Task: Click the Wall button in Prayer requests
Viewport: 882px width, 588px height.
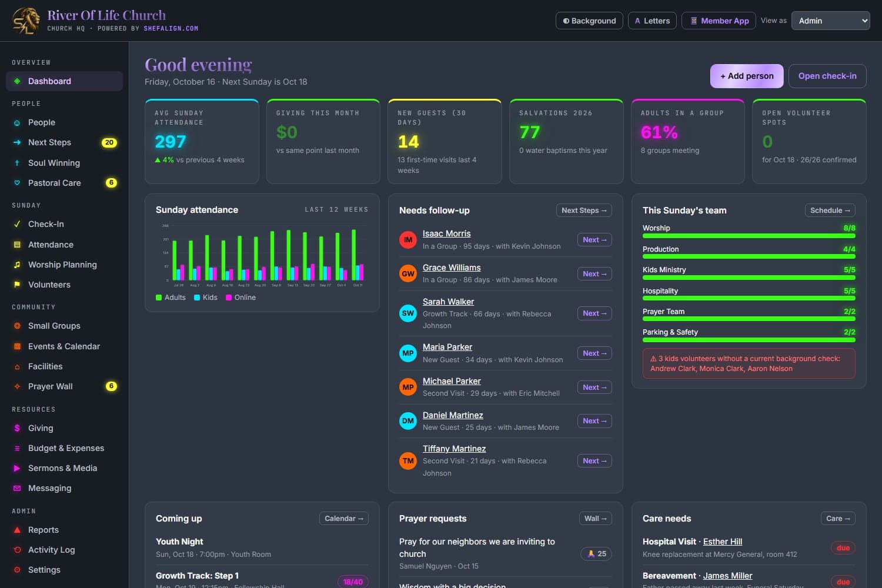Action: 596,519
